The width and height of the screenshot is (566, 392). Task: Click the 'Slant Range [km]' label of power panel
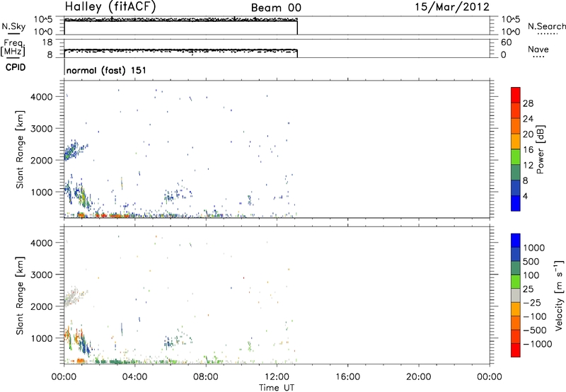tap(20, 149)
